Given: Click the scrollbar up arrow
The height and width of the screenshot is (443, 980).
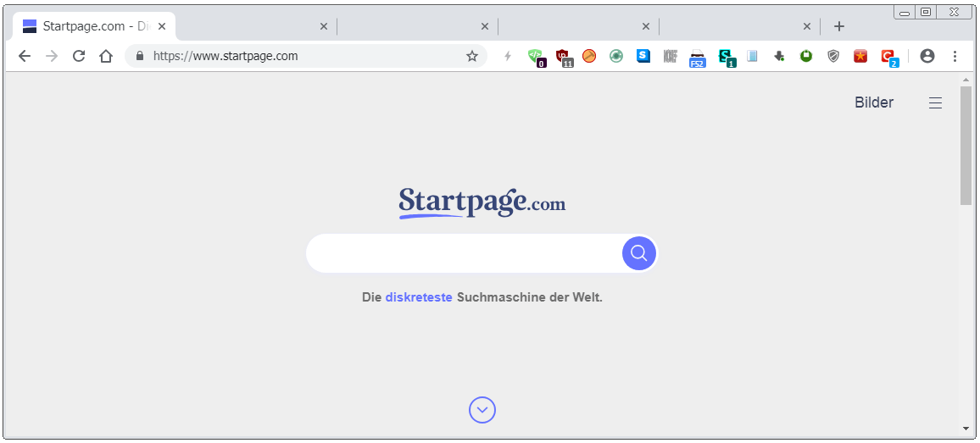Looking at the screenshot, I should (966, 80).
